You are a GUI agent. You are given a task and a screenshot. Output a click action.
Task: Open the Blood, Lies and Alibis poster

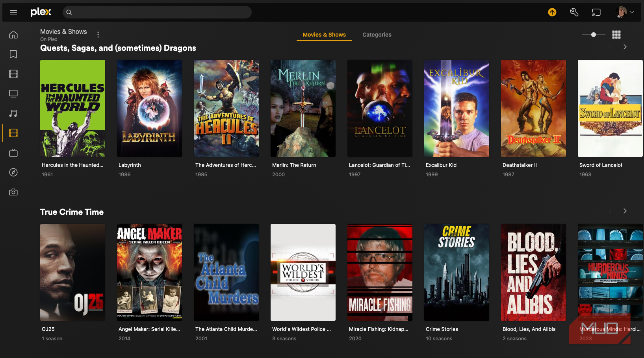(533, 272)
